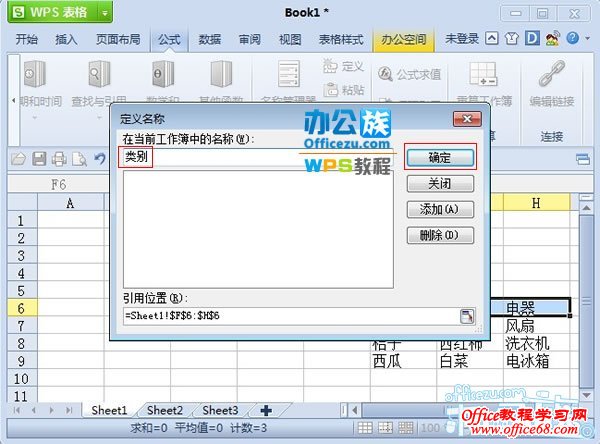Switch to the Sheet3 tab
The height and width of the screenshot is (444, 600).
[x=220, y=410]
